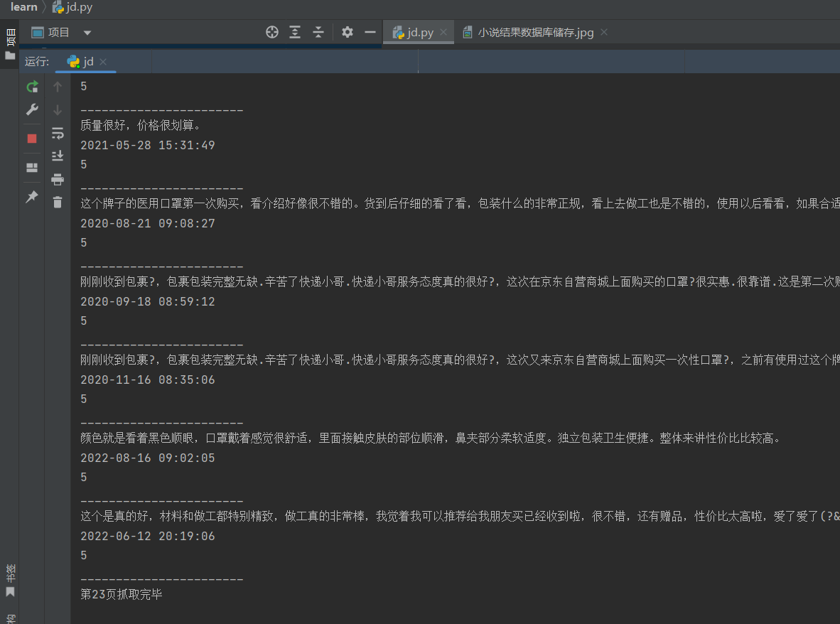The height and width of the screenshot is (624, 840).
Task: Toggle scroll to end of output
Action: [x=58, y=156]
